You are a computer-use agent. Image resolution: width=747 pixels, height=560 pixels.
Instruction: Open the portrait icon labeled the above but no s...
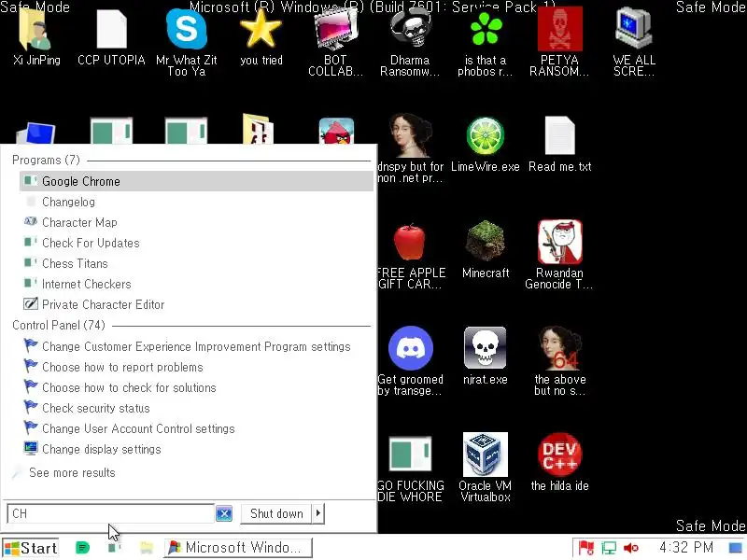click(559, 348)
